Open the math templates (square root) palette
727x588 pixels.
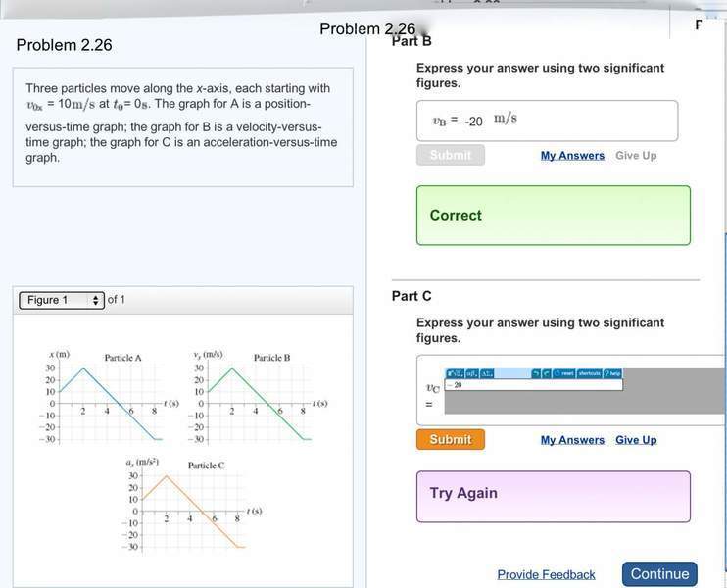(454, 373)
